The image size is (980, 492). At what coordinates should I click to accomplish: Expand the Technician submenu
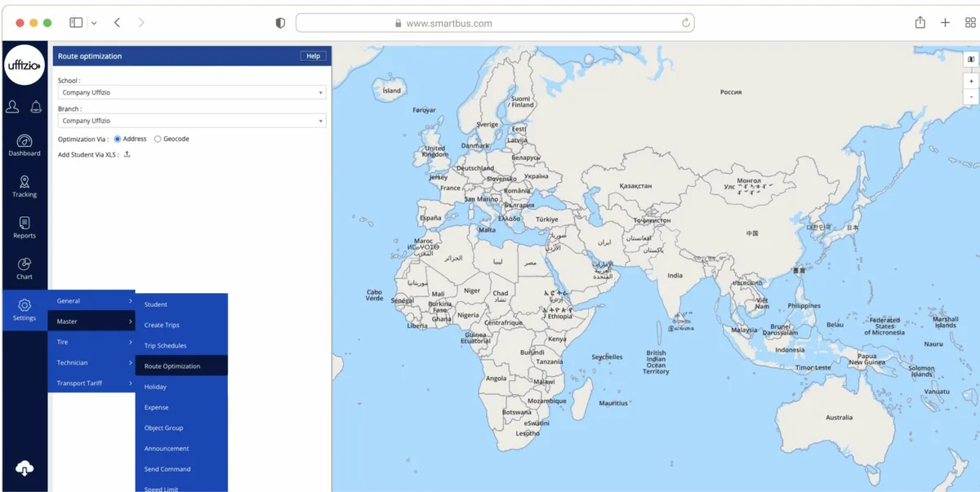91,362
